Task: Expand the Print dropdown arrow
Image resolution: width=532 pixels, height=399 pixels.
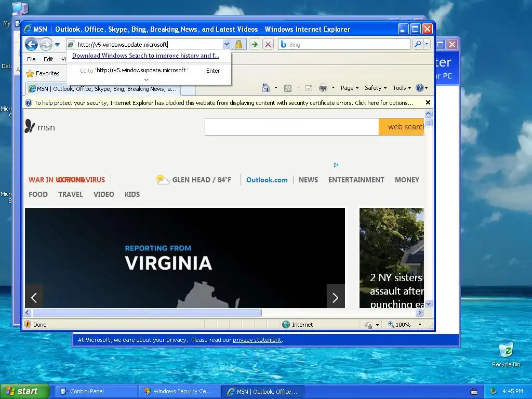Action: [333, 88]
